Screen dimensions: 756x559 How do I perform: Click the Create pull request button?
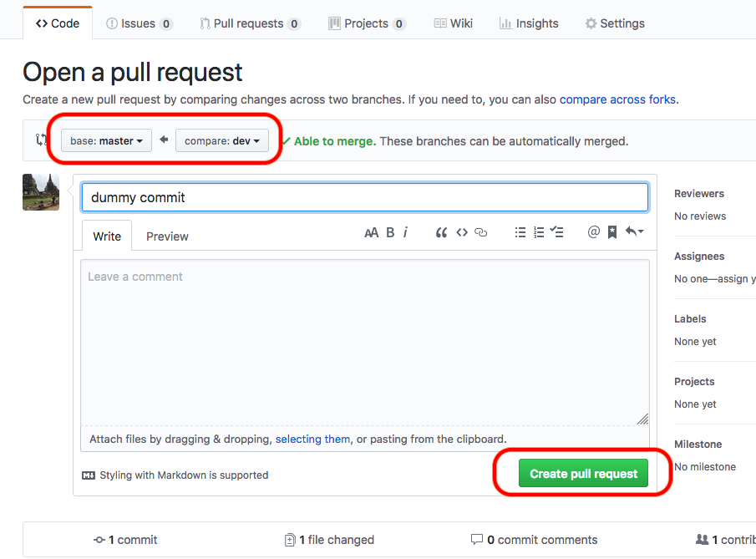tap(583, 473)
